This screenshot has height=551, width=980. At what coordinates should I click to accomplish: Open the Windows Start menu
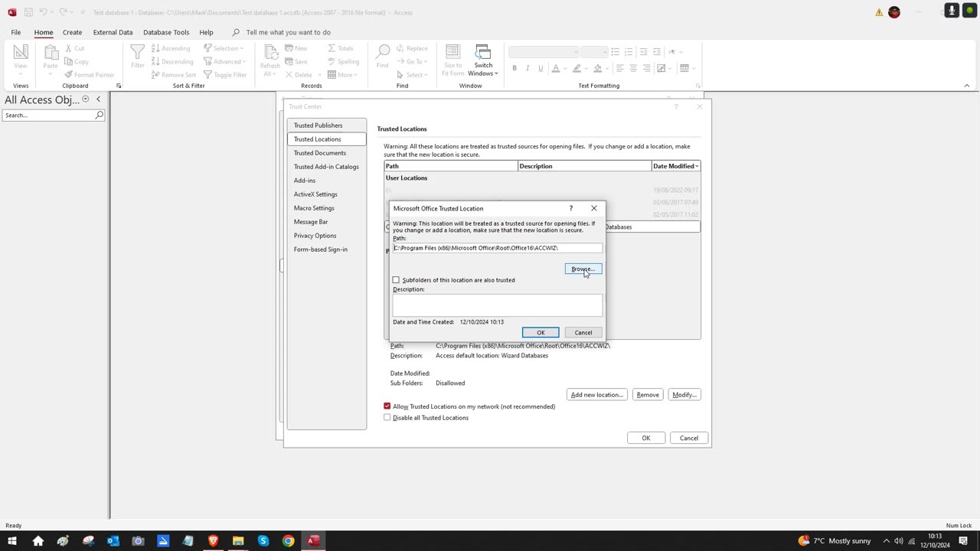point(12,540)
